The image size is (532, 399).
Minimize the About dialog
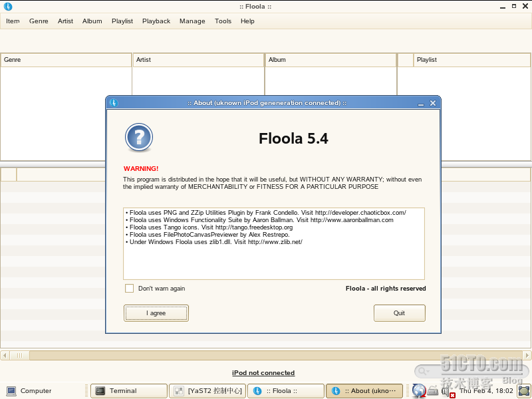coord(421,104)
